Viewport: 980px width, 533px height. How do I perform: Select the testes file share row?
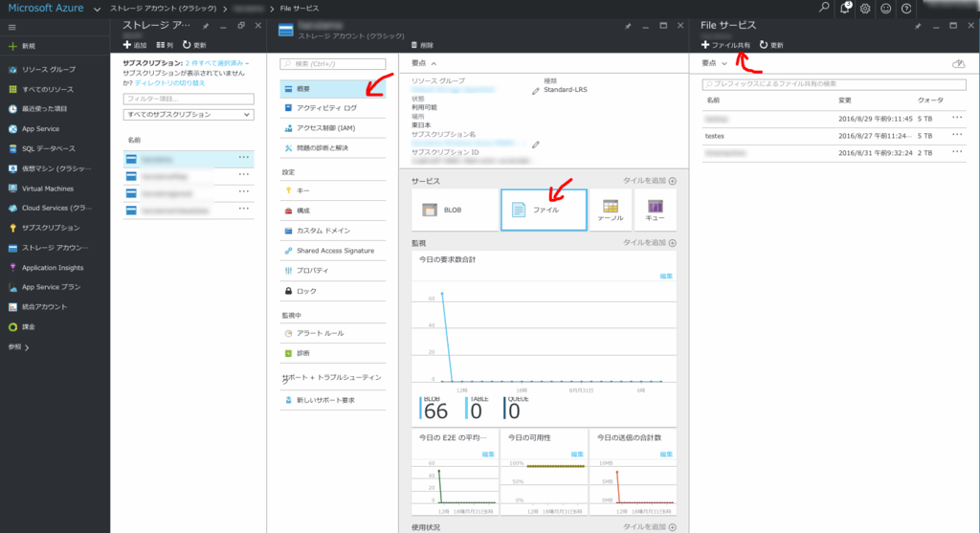point(834,136)
